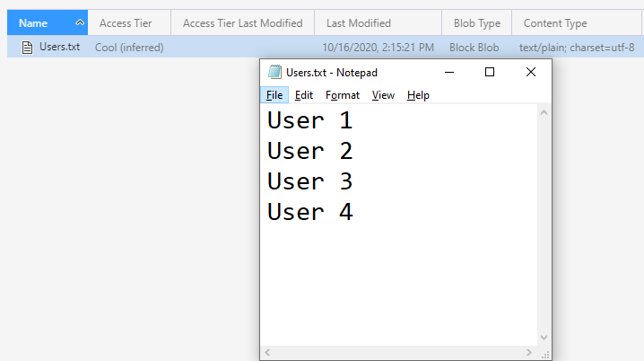The image size is (644, 361).
Task: Open the Edit menu in Notepad
Action: (304, 95)
